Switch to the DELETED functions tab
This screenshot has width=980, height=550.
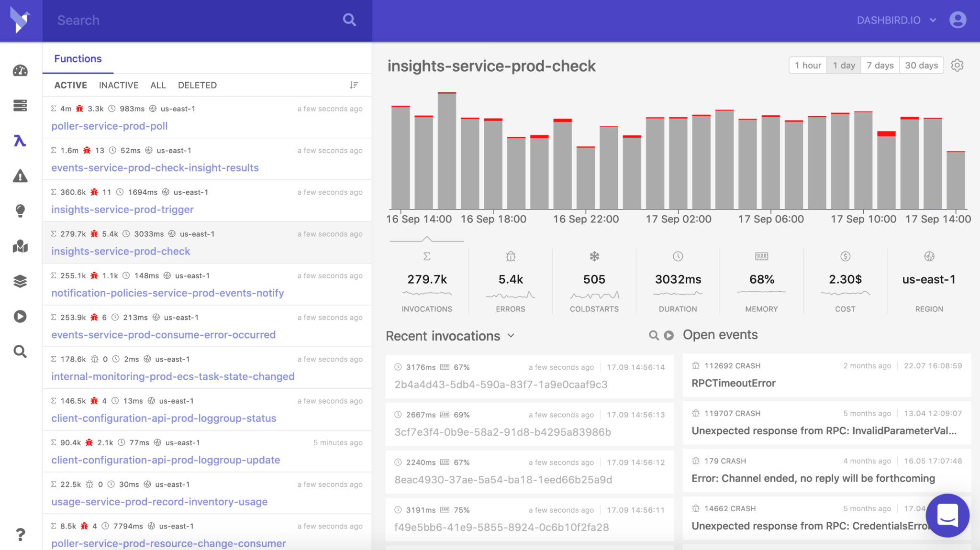coord(197,85)
